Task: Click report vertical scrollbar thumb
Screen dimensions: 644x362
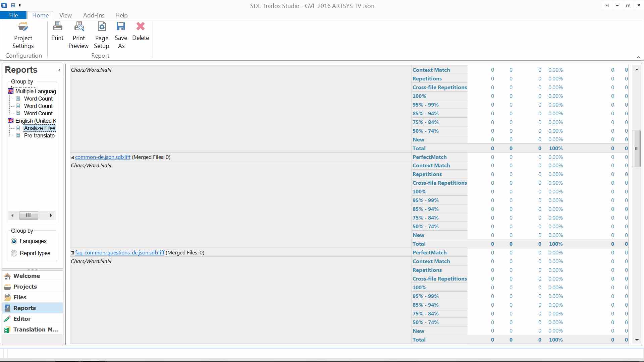Action: (637, 148)
